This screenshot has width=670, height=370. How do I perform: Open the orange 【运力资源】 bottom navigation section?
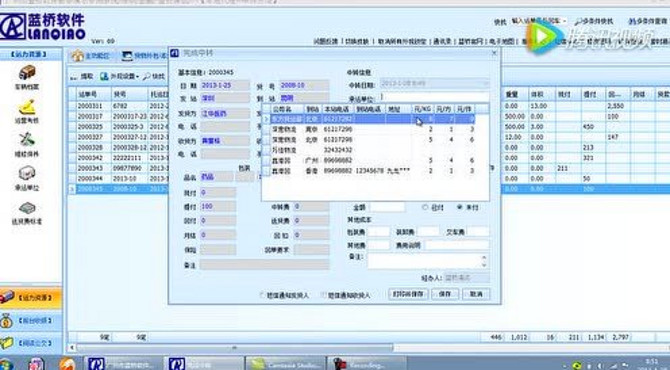(x=31, y=297)
